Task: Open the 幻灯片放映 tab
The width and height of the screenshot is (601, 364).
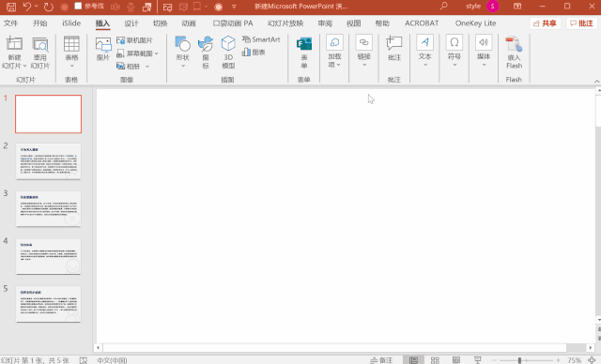Action: (x=285, y=23)
